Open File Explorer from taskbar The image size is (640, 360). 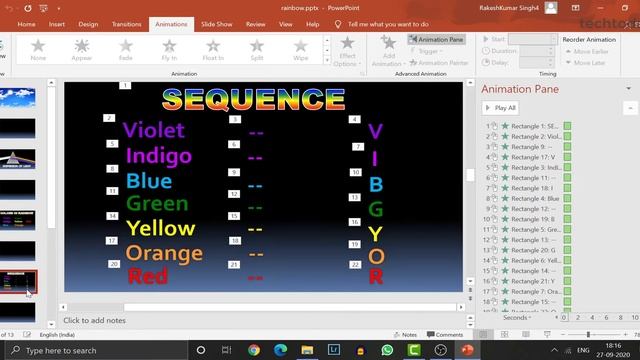click(307, 350)
